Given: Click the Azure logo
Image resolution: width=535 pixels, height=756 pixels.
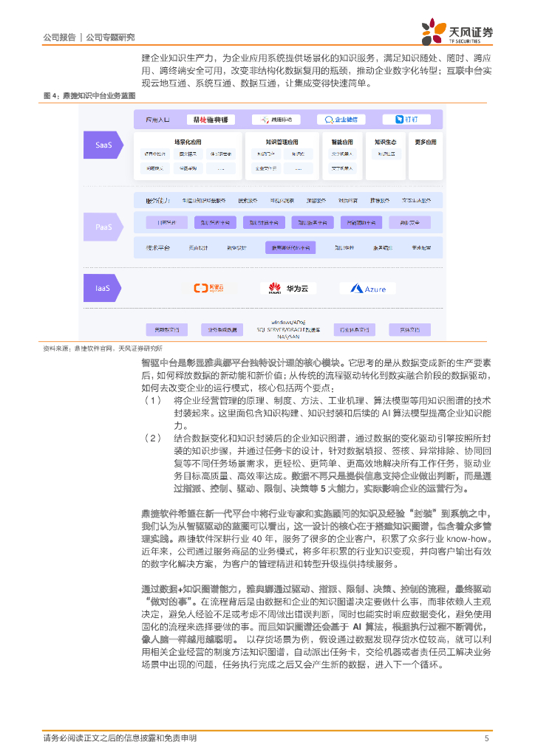Looking at the screenshot, I should coord(368,289).
